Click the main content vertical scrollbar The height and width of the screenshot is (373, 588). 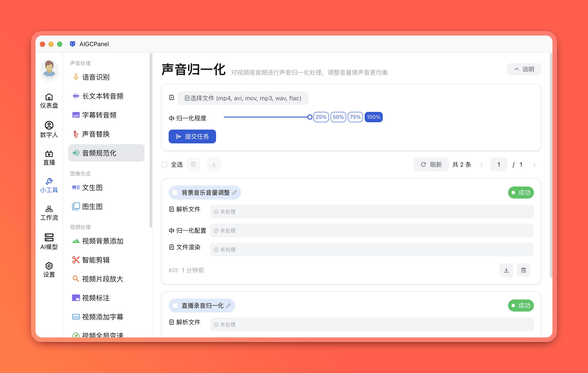coord(551,165)
